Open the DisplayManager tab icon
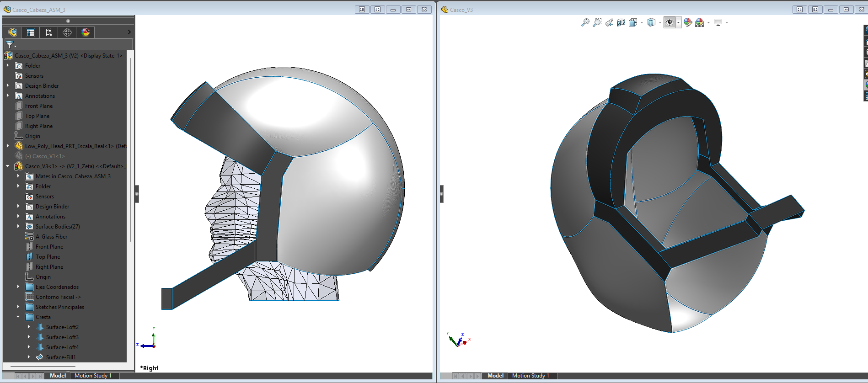The image size is (868, 383). tap(86, 32)
